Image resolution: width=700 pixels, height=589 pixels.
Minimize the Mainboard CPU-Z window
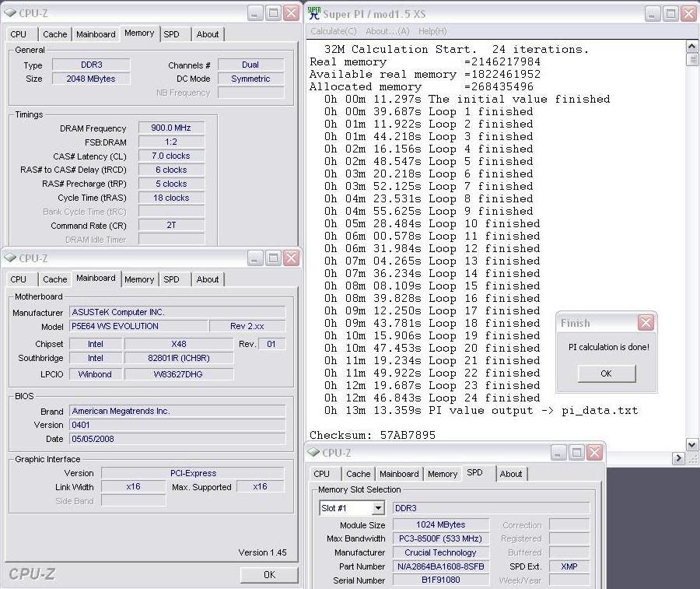point(254,258)
